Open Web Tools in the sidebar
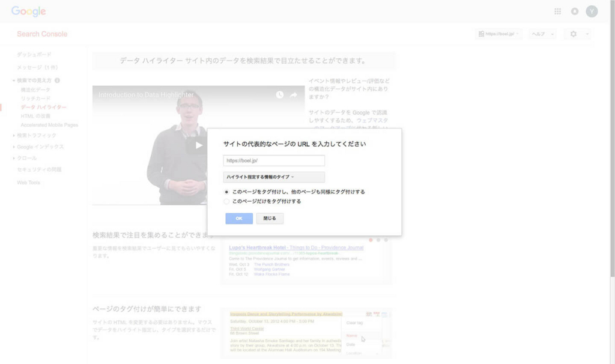Viewport: 615px width, 364px height. (28, 183)
